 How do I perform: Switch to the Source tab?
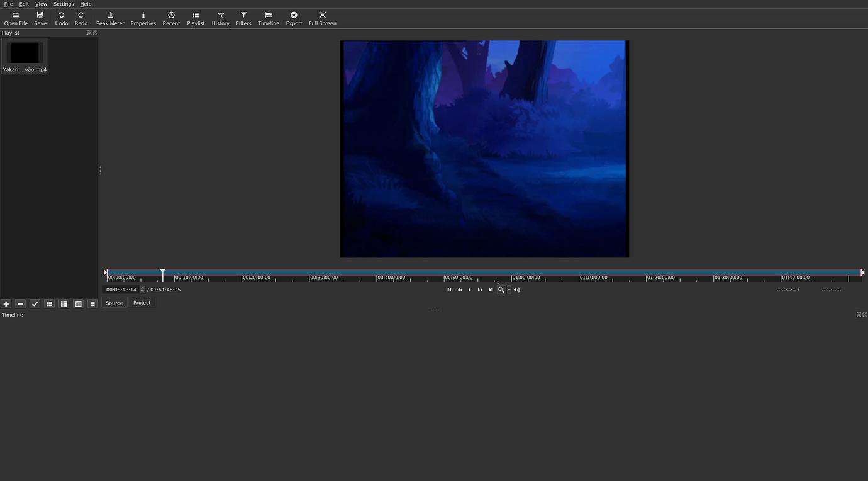[x=114, y=303]
